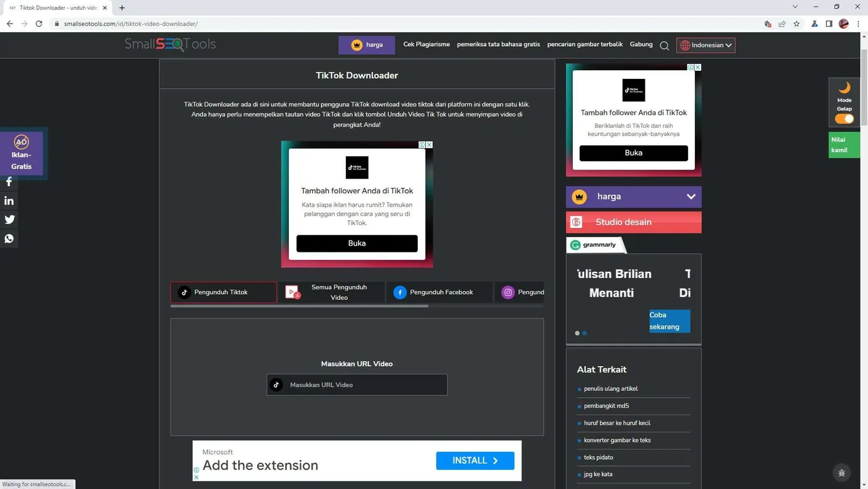Open the site search magnifier icon
This screenshot has height=489, width=868.
(664, 45)
